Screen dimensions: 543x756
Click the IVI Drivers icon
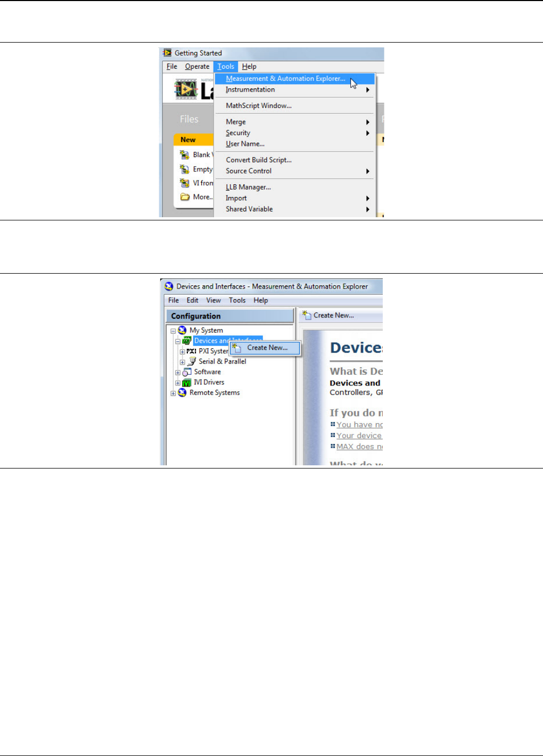187,382
